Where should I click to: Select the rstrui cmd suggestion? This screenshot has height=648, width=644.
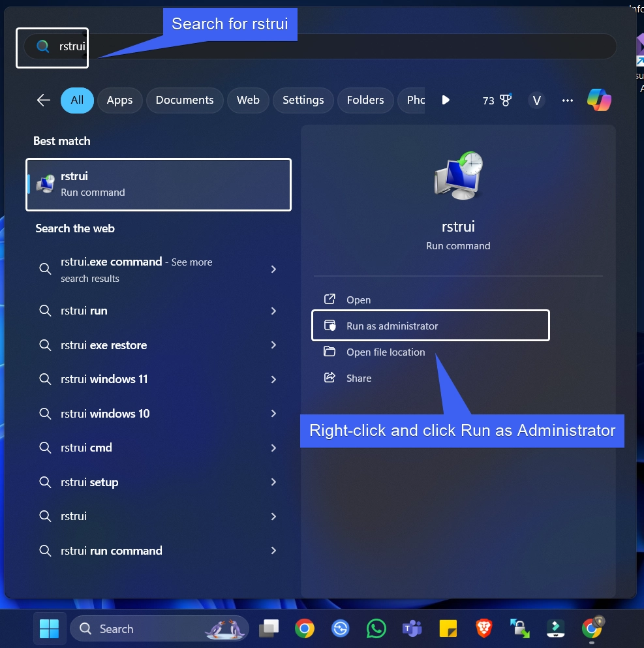[x=86, y=448]
